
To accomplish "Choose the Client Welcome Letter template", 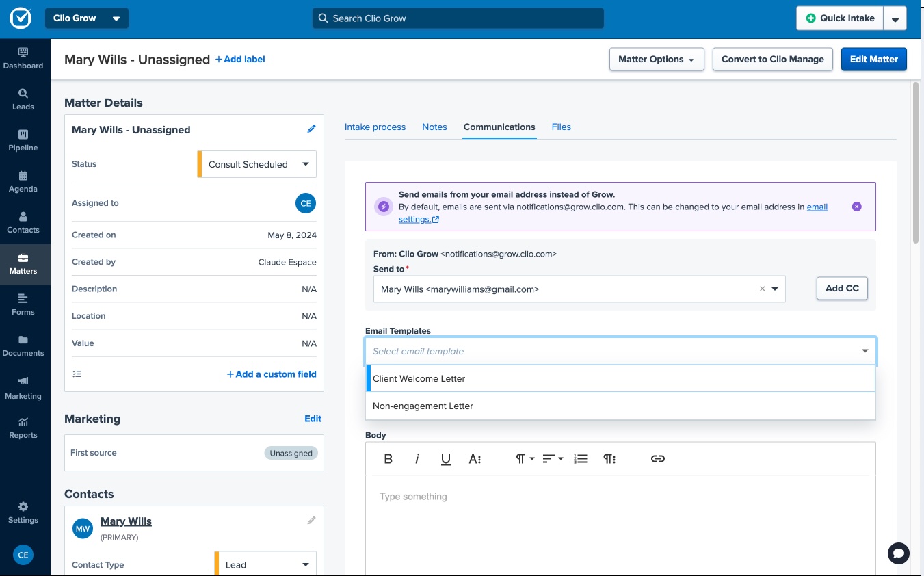I will 419,379.
